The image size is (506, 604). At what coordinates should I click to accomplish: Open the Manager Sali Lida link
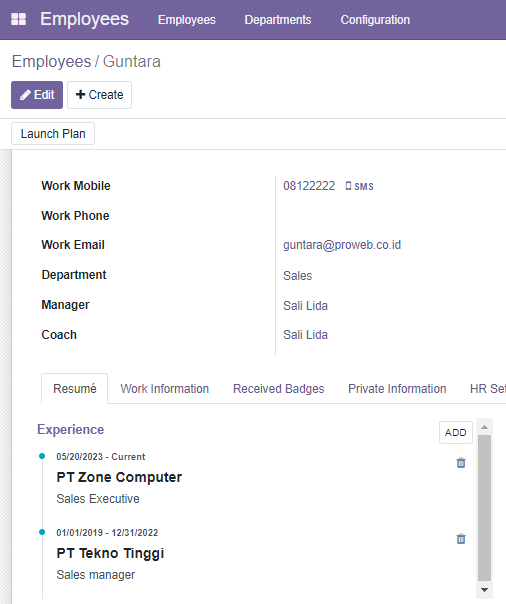click(305, 306)
